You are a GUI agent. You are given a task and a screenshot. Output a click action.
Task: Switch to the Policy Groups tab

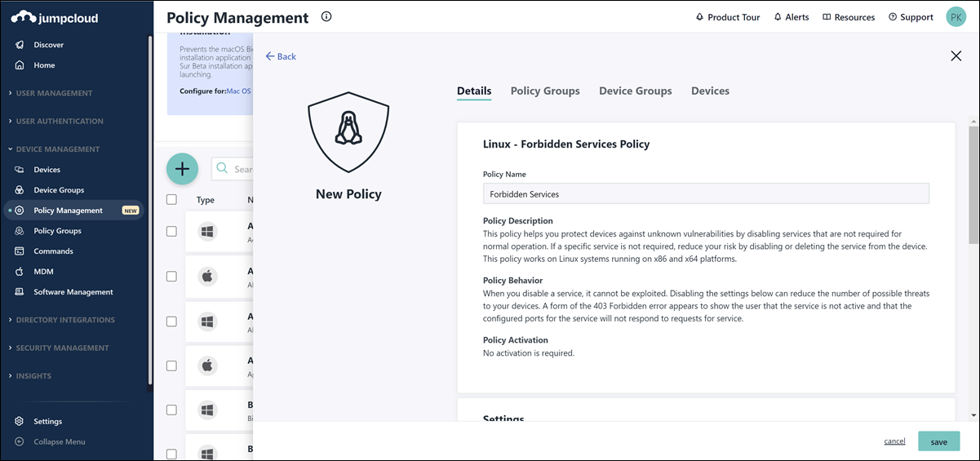[545, 91]
